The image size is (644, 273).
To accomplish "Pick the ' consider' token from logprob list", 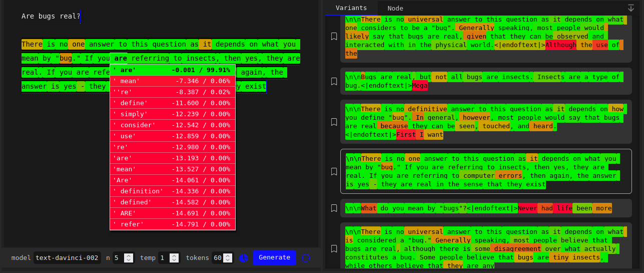I will [173, 125].
